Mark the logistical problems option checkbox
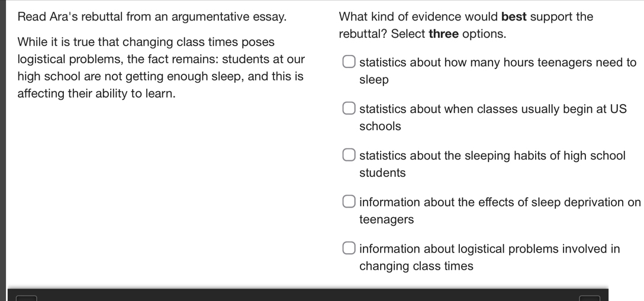 [x=349, y=249]
